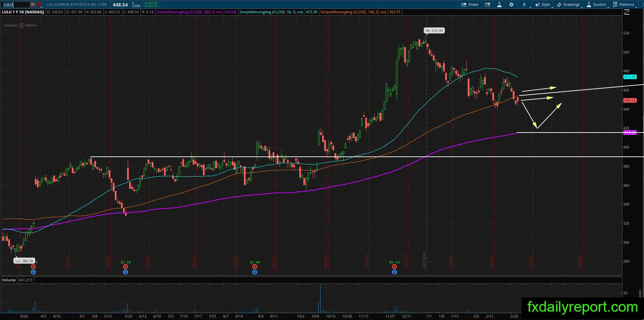Click the 473.39 cyan price bubble
The height and width of the screenshot is (320, 644).
coord(630,77)
